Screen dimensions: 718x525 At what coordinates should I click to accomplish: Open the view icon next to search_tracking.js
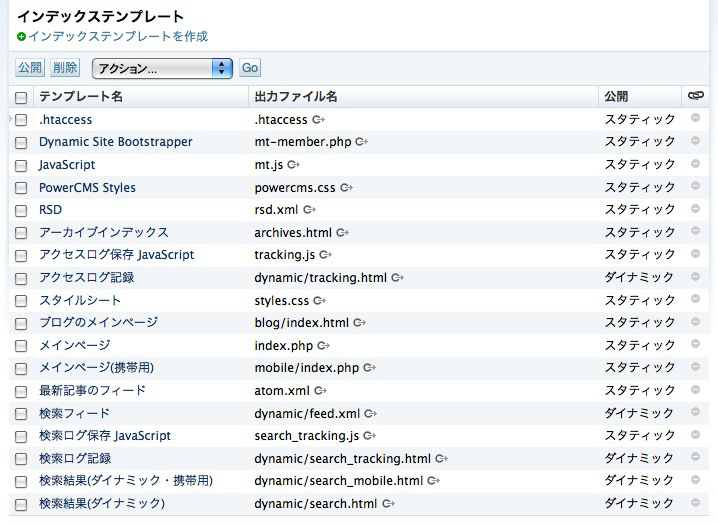[x=370, y=436]
